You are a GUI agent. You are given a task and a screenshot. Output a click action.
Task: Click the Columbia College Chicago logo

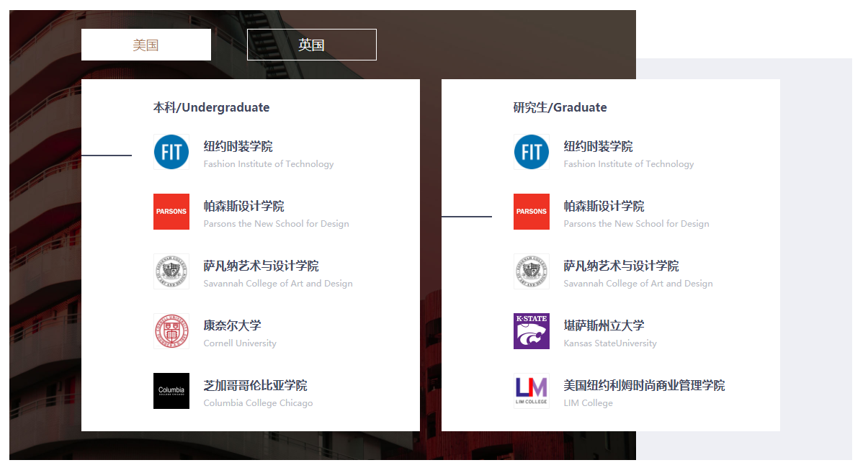tap(171, 391)
